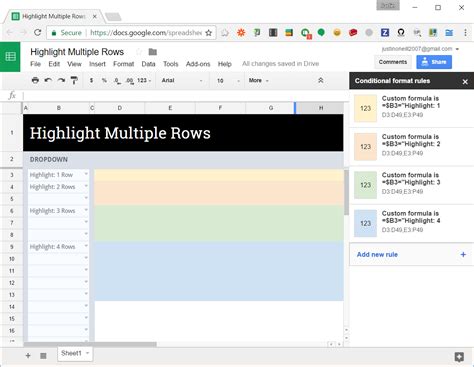Open the Insert menu
This screenshot has height=367, width=474.
tap(97, 64)
